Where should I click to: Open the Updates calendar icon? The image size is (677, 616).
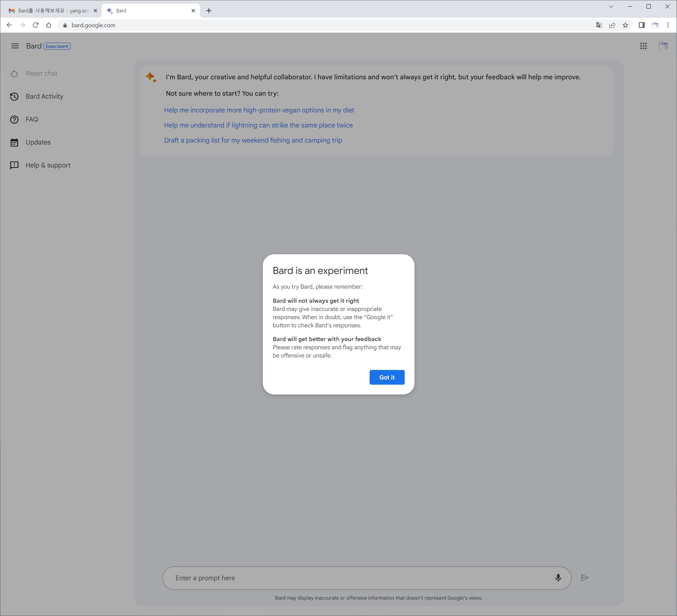(14, 142)
